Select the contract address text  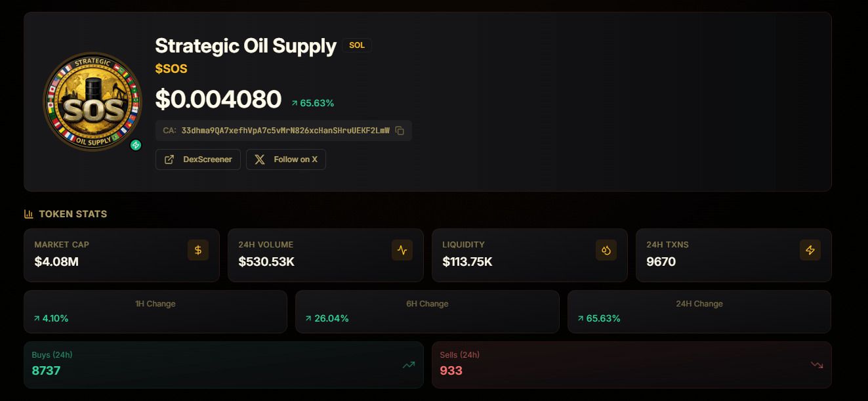(285, 131)
